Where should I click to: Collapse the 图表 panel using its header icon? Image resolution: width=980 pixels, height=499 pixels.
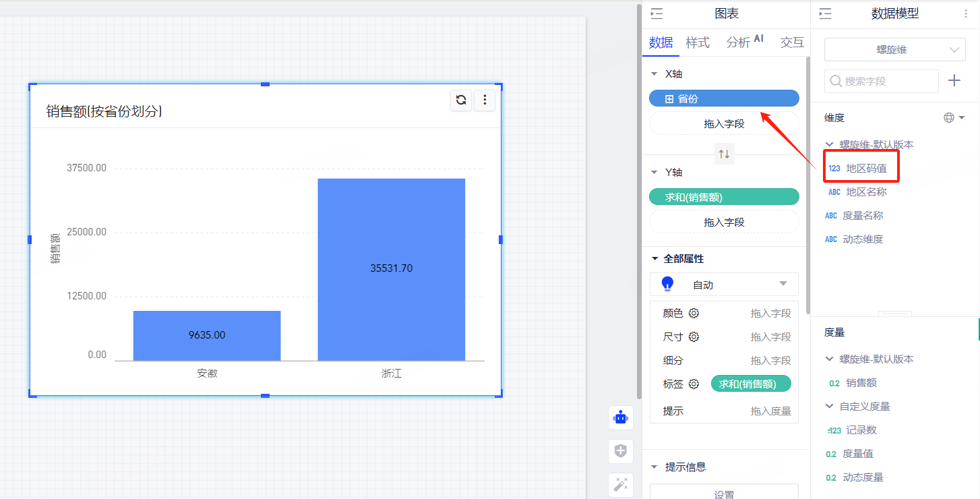[x=657, y=13]
